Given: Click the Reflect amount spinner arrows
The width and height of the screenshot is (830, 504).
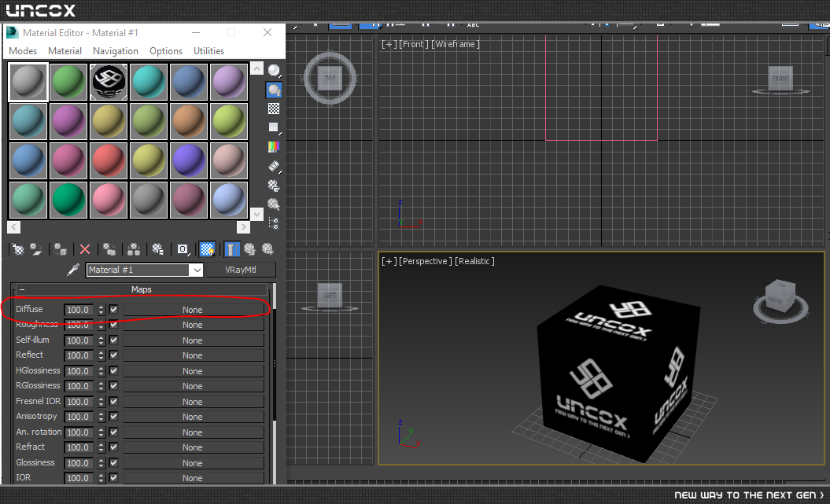Looking at the screenshot, I should (101, 356).
